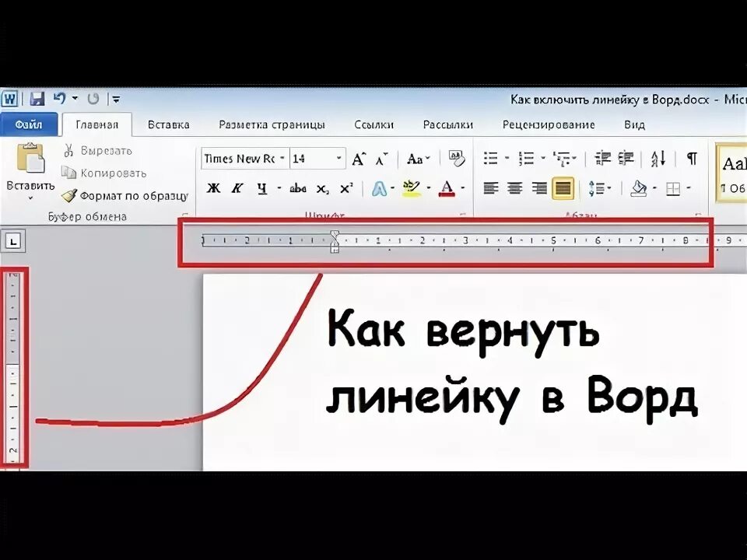Open the font size 14 dropdown
The image size is (747, 560).
pyautogui.click(x=338, y=159)
